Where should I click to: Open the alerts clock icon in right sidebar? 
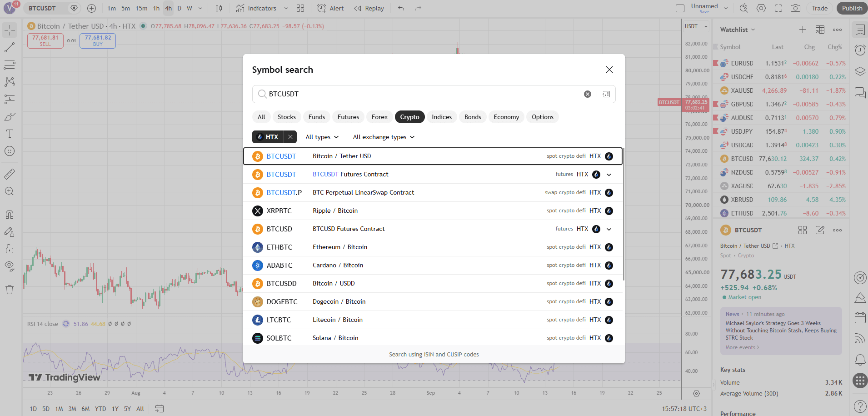click(860, 50)
